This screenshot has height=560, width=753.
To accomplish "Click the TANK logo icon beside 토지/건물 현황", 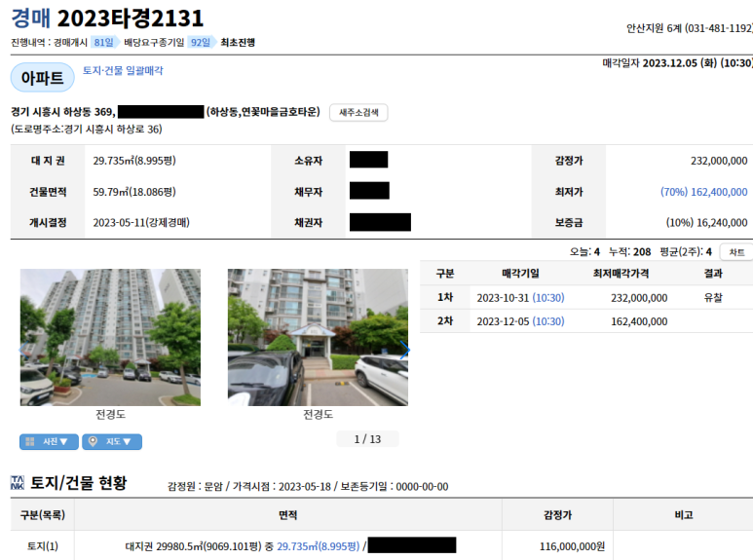I will pos(18,483).
